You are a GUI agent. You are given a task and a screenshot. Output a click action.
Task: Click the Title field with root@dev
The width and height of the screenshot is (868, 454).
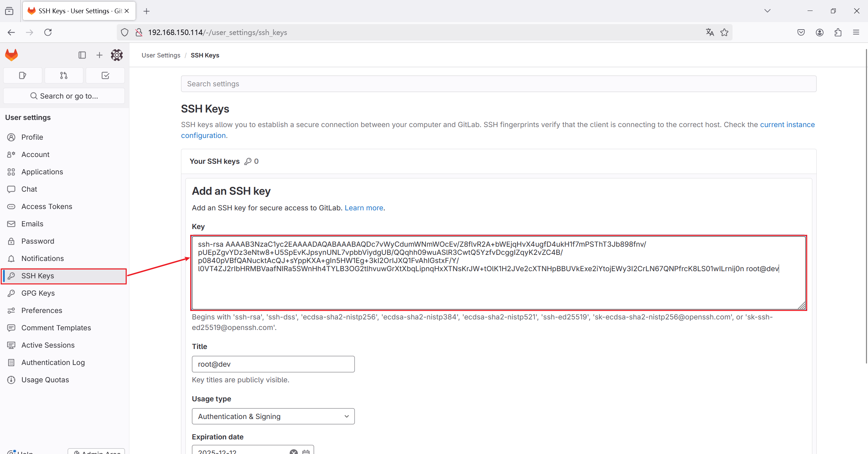[273, 364]
